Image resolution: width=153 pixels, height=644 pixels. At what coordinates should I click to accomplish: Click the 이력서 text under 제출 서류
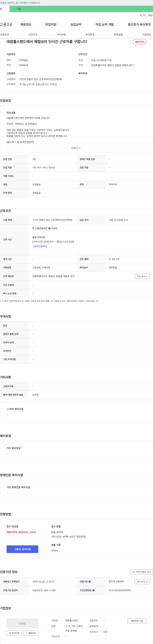54,550
